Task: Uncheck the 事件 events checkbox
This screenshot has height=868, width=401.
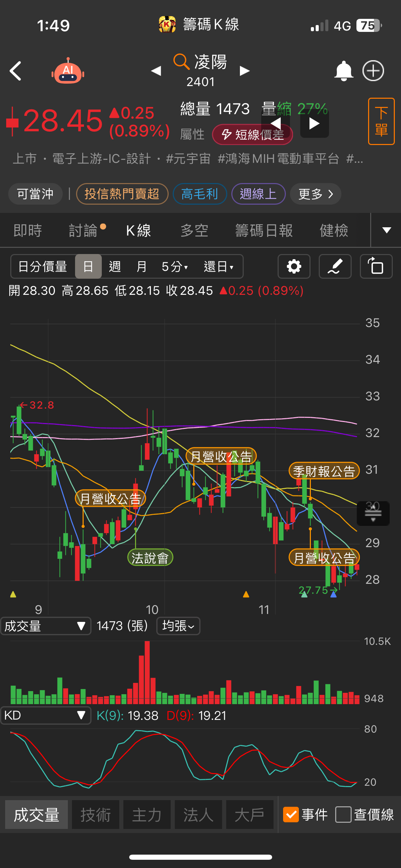Action: tap(291, 815)
